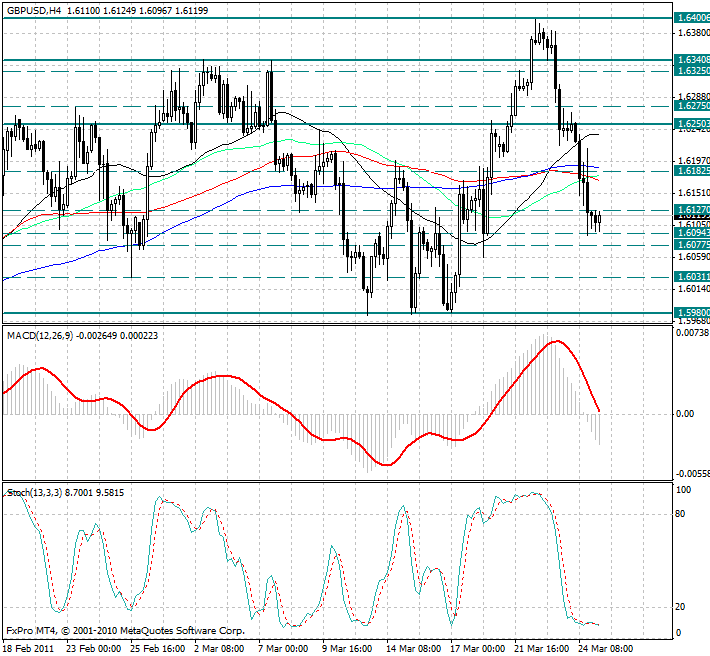Click the '1.61510' price axis value
Screen dimensions: 710x656
pyautogui.click(x=694, y=193)
